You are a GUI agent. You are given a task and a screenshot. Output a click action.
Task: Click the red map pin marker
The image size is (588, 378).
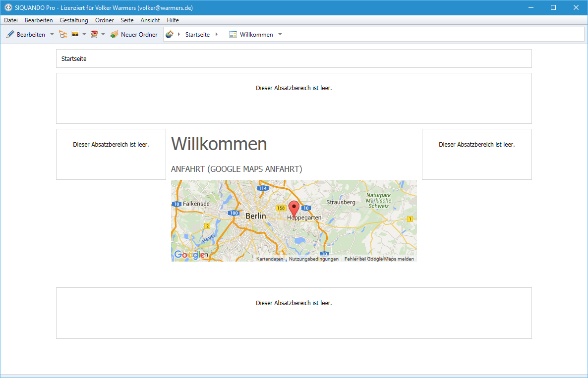tap(294, 210)
